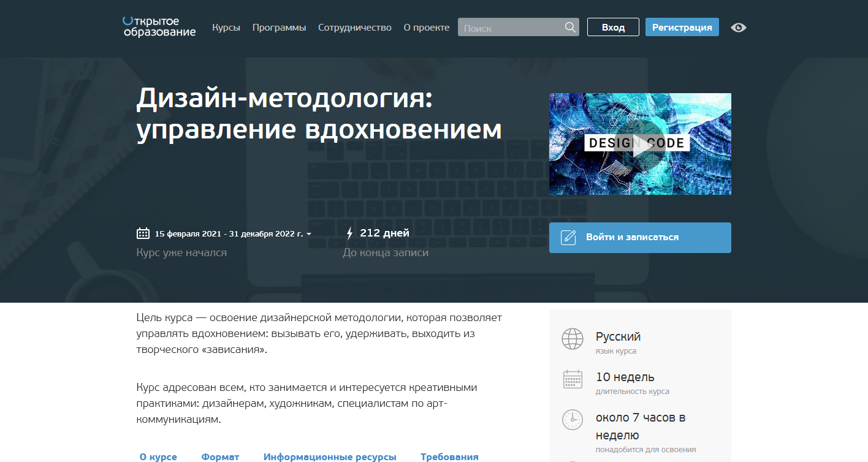The width and height of the screenshot is (868, 462).
Task: Click the calendar icon next to course dates
Action: (x=143, y=233)
